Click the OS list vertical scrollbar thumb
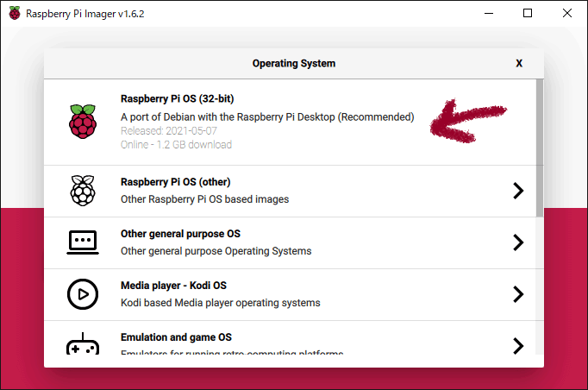The width and height of the screenshot is (588, 390). [x=540, y=148]
